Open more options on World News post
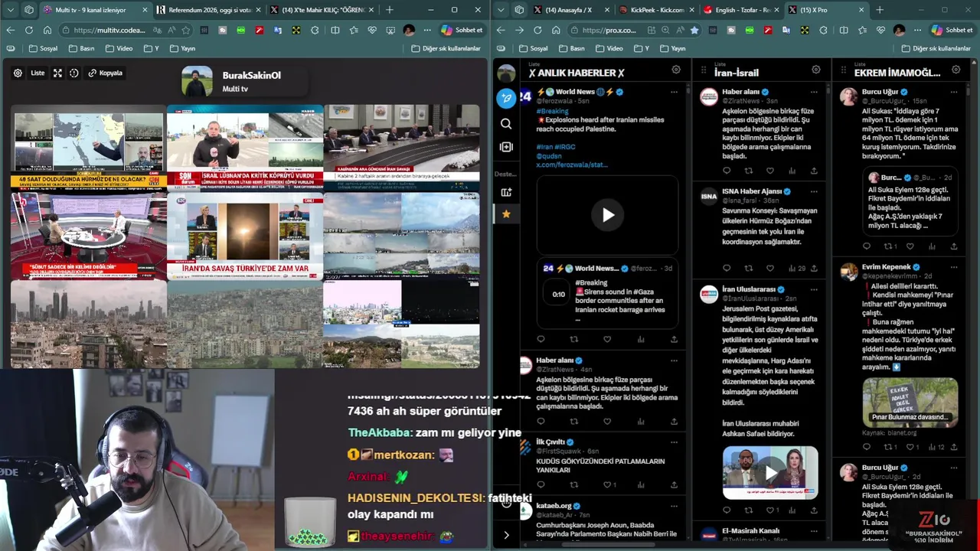 (x=674, y=92)
